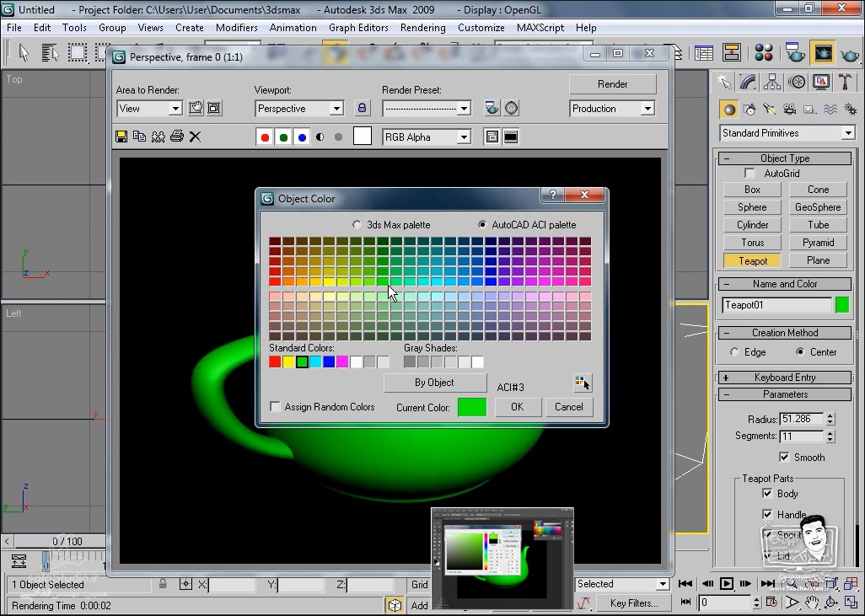Click OK in Object Color dialog
Viewport: 865px width, 616px height.
[x=517, y=407]
